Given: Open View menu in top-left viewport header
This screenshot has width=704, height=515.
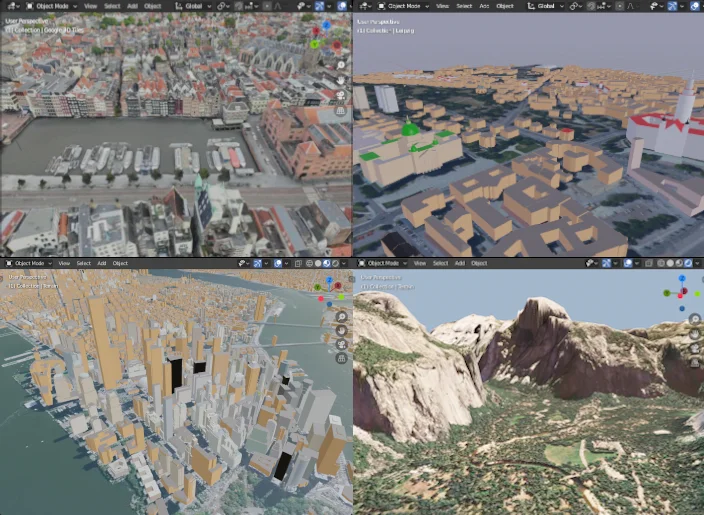Looking at the screenshot, I should click(x=91, y=5).
